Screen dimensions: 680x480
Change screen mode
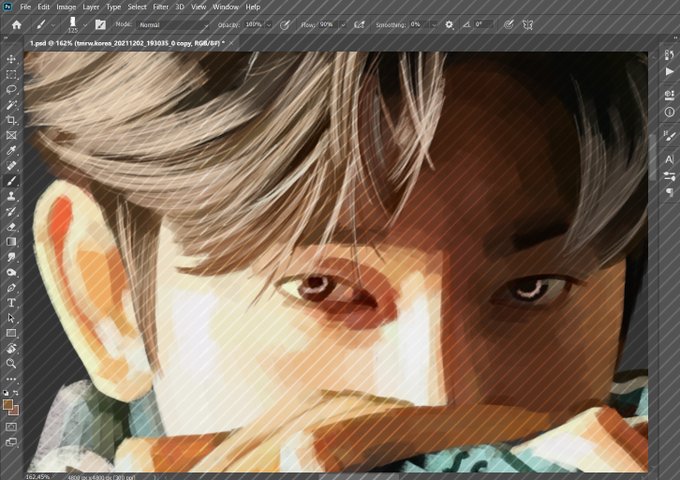[11, 442]
